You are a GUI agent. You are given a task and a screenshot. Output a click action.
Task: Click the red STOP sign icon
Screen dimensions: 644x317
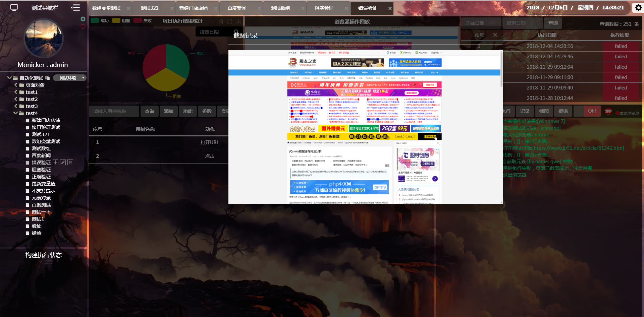click(x=608, y=111)
